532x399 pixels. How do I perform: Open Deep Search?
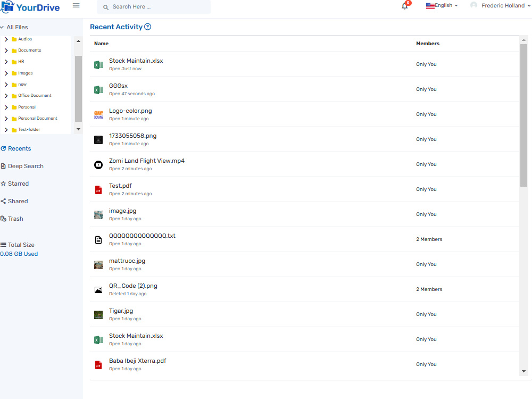(x=22, y=166)
